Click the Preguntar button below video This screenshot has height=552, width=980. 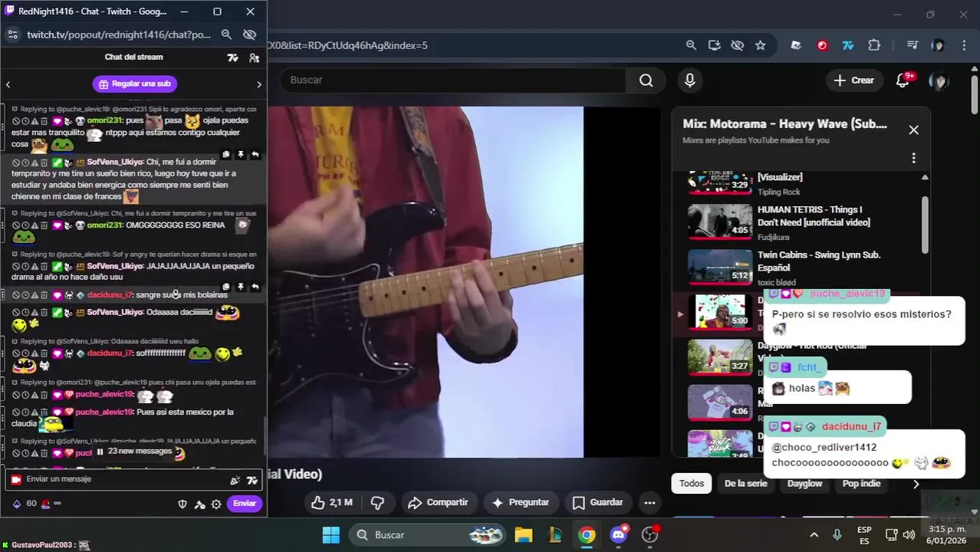(x=520, y=503)
